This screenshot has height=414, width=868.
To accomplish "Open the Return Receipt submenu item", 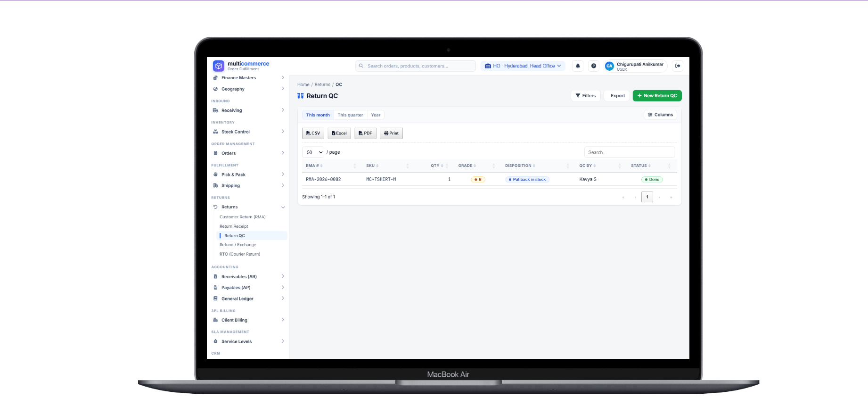I will (234, 226).
